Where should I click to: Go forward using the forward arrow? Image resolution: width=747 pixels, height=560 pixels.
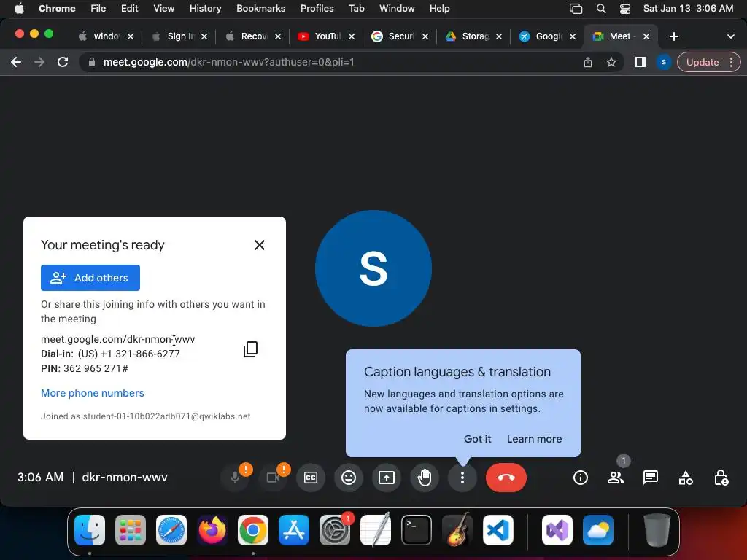39,62
